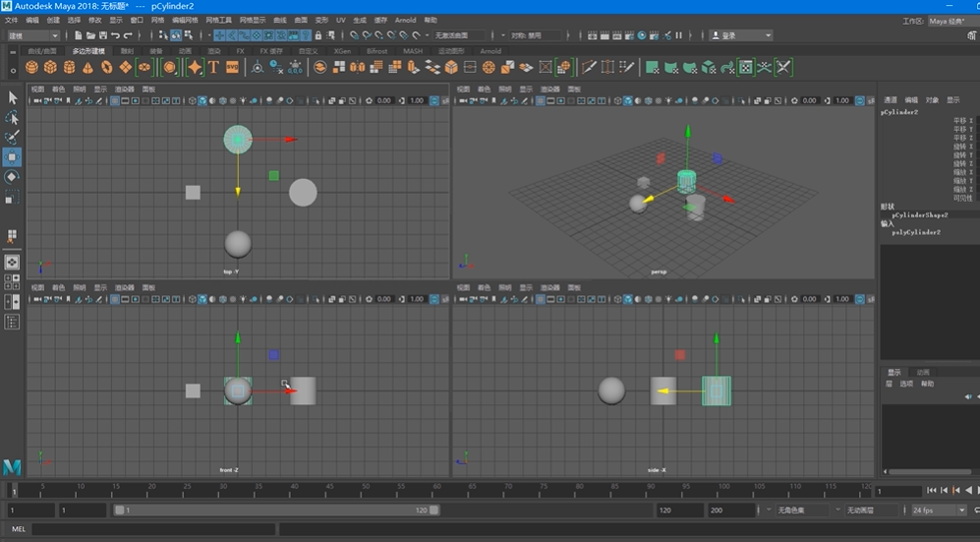Go to start of playback range
This screenshot has height=542, width=980.
932,491
